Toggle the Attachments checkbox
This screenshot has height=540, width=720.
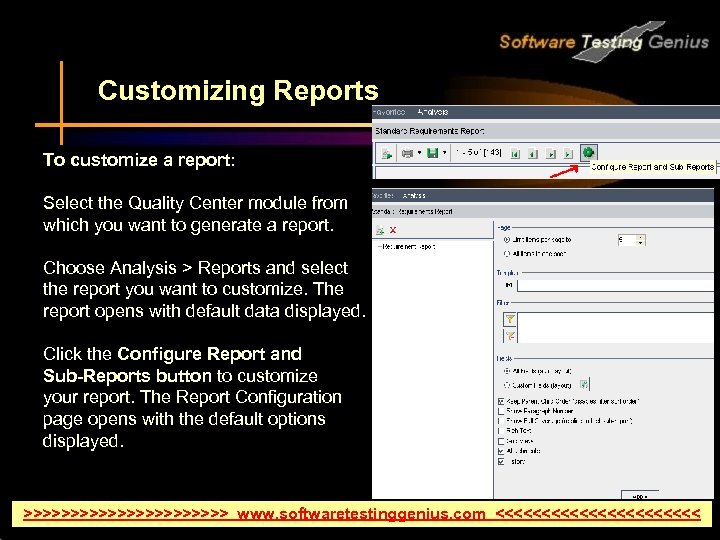(501, 451)
